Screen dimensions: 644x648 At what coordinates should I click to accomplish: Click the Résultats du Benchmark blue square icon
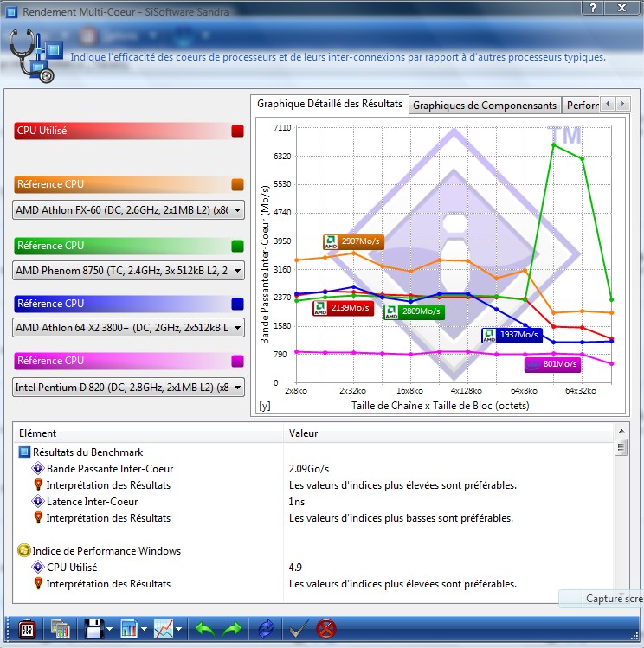coord(24,452)
